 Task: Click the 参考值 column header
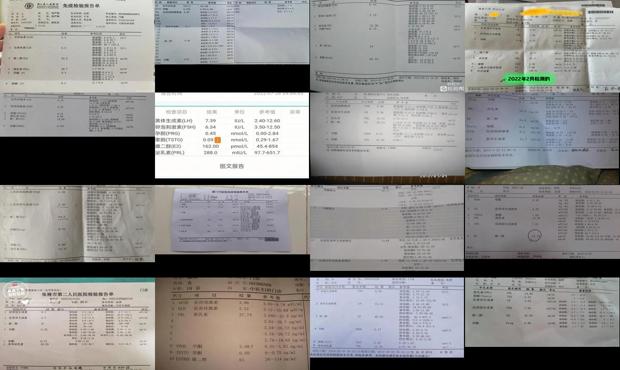[x=267, y=112]
